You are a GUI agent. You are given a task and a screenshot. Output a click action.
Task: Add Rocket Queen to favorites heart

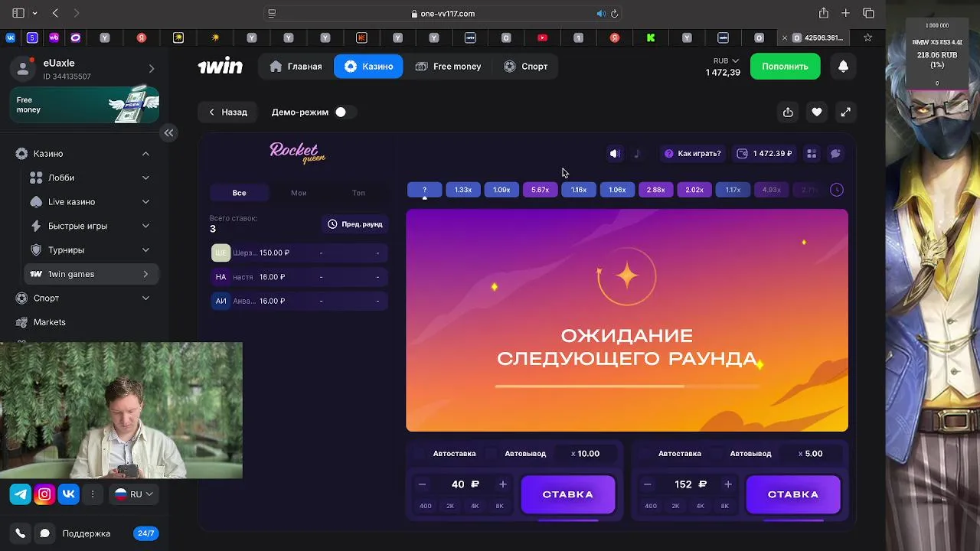tap(817, 112)
